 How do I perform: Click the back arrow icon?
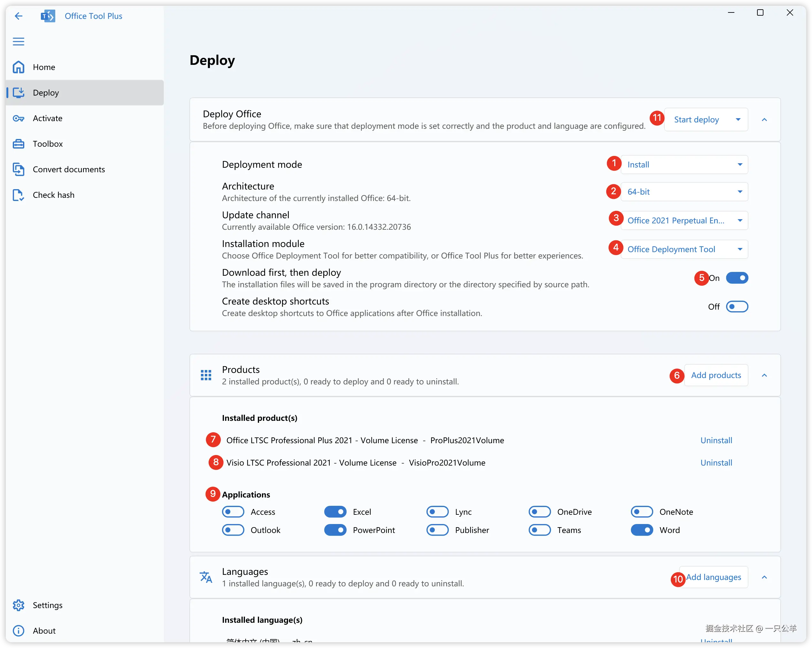19,16
